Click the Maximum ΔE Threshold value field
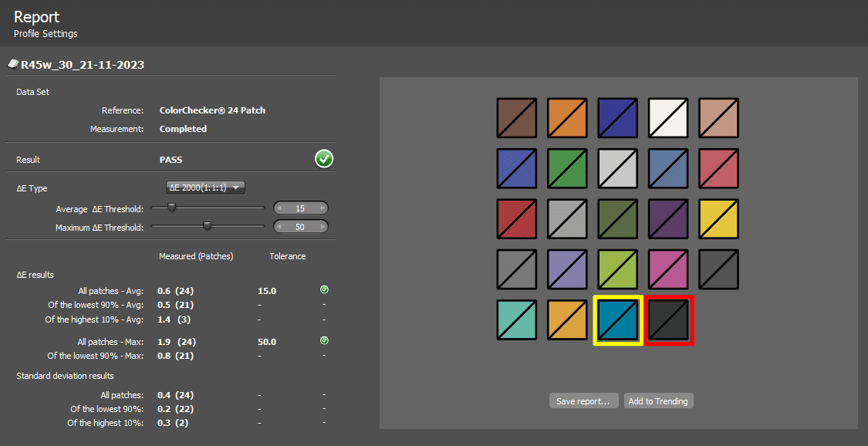 click(300, 227)
